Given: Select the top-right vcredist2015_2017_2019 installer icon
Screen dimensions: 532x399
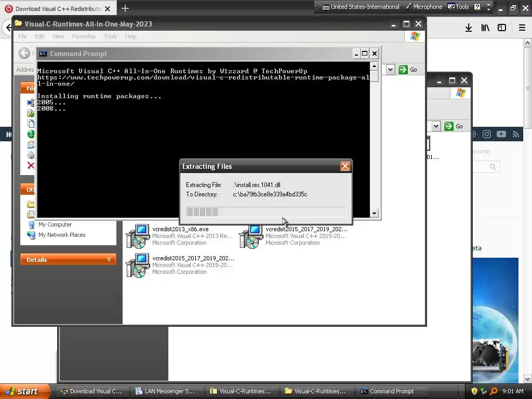Looking at the screenshot, I should click(x=251, y=236).
